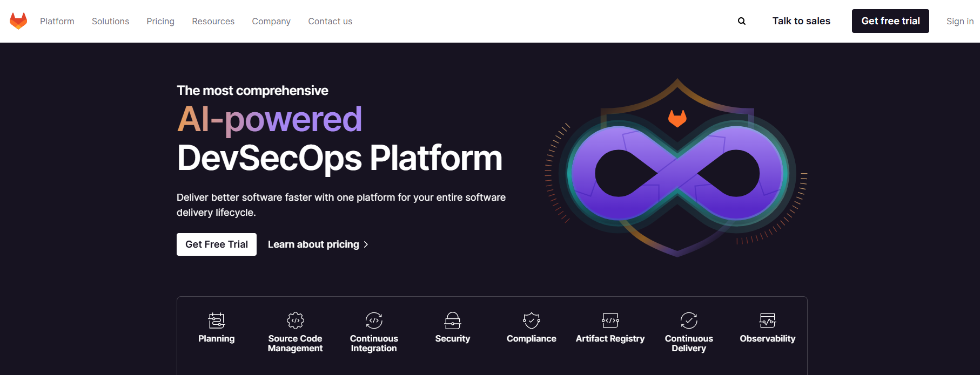980x375 pixels.
Task: Select the Compliance shield icon
Action: click(532, 321)
